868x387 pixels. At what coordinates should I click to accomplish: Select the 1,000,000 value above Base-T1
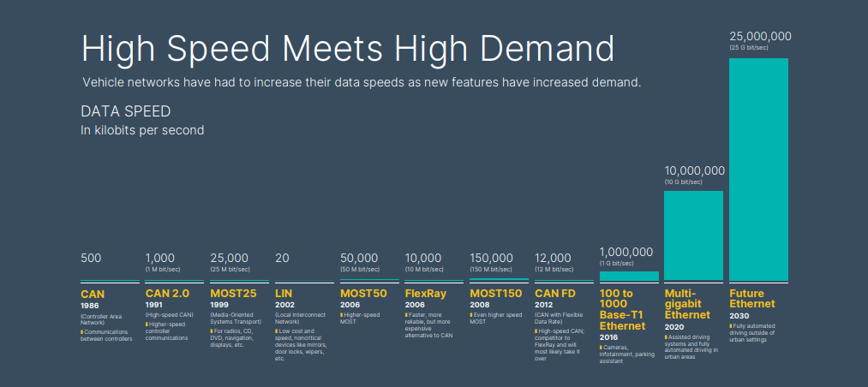pyautogui.click(x=626, y=252)
